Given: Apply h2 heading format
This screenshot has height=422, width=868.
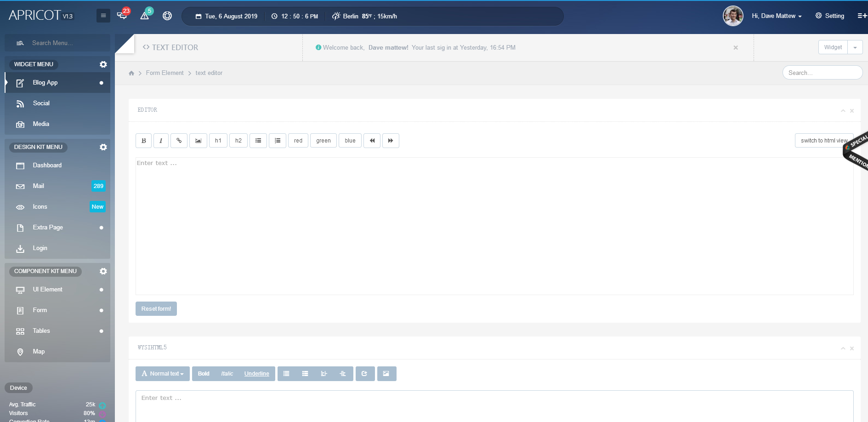Looking at the screenshot, I should [238, 141].
